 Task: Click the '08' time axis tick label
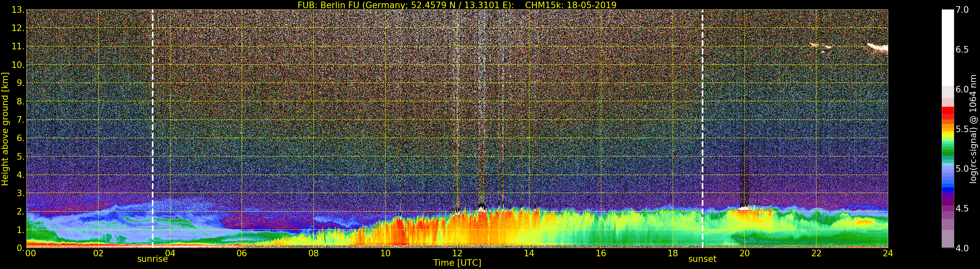pos(313,253)
